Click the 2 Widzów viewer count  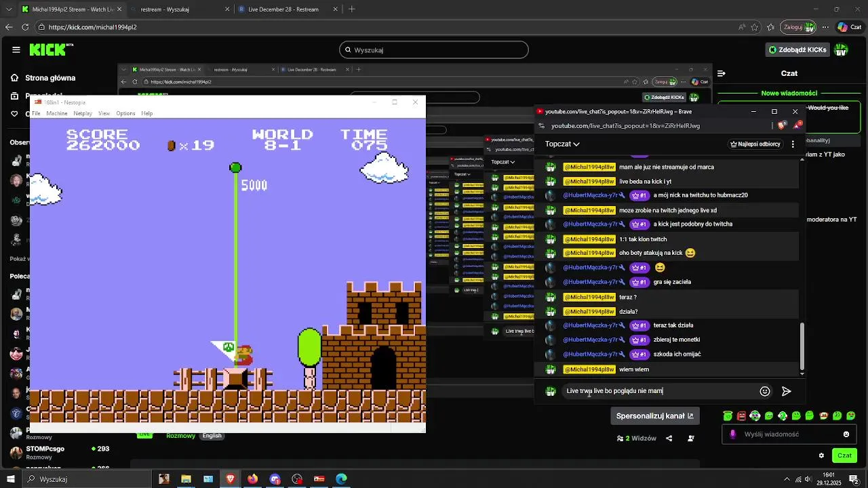637,439
